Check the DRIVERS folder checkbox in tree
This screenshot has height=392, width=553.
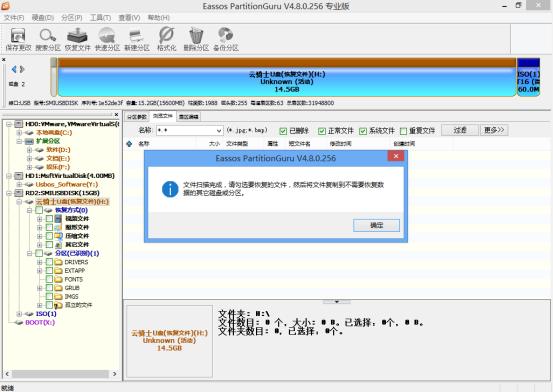click(49, 262)
